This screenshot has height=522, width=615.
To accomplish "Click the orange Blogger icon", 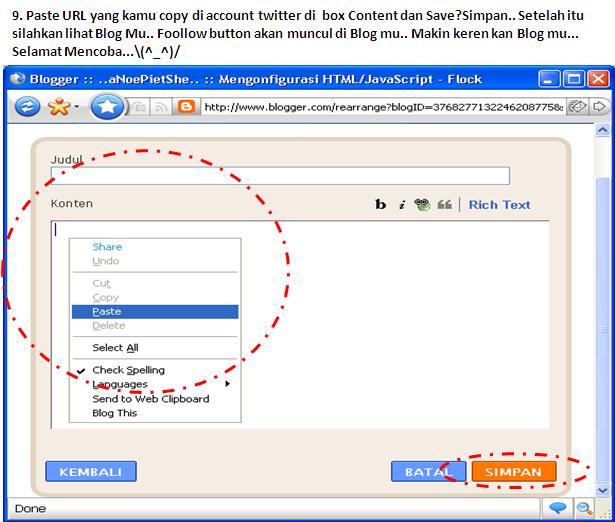I will pos(186,107).
